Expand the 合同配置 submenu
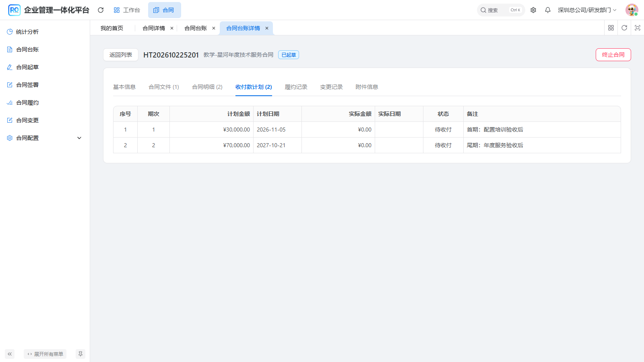Image resolution: width=644 pixels, height=362 pixels. (x=45, y=138)
